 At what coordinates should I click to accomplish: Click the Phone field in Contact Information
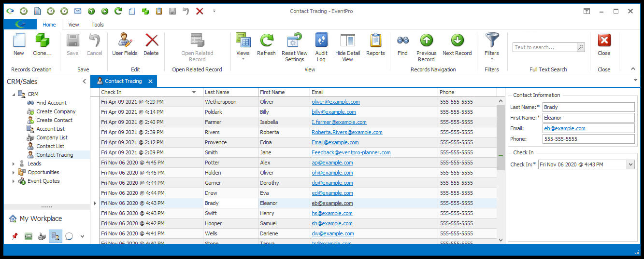(588, 139)
